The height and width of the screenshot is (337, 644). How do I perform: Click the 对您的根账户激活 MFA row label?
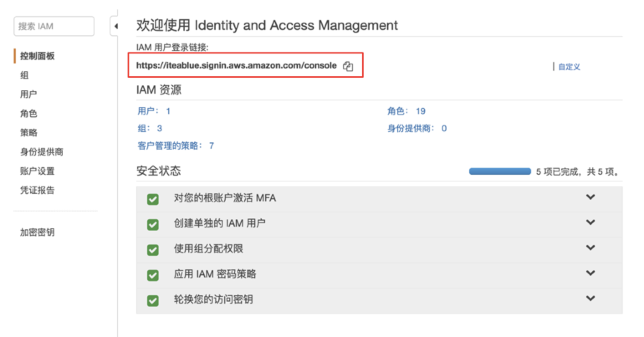click(225, 198)
